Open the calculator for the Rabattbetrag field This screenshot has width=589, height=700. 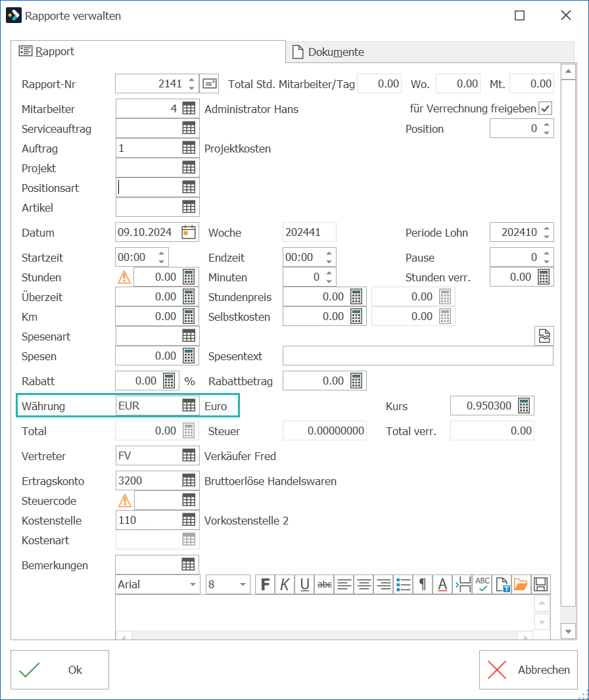click(356, 381)
